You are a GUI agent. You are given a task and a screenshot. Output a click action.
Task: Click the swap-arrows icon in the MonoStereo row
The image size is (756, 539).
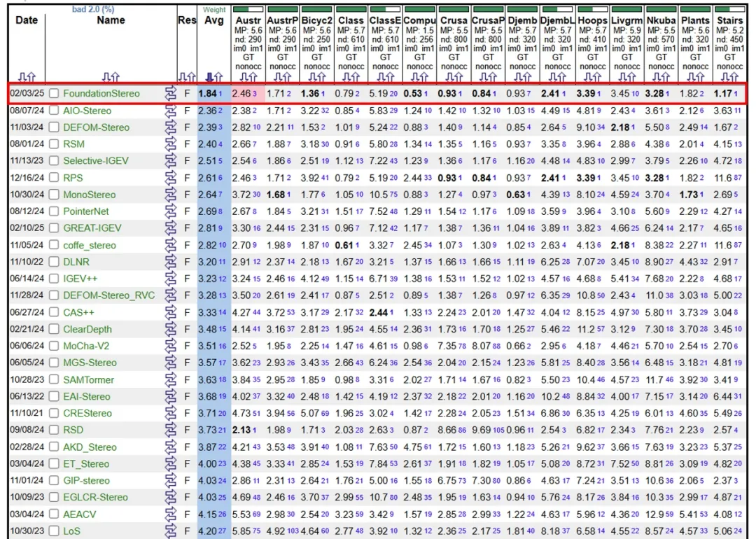[170, 195]
